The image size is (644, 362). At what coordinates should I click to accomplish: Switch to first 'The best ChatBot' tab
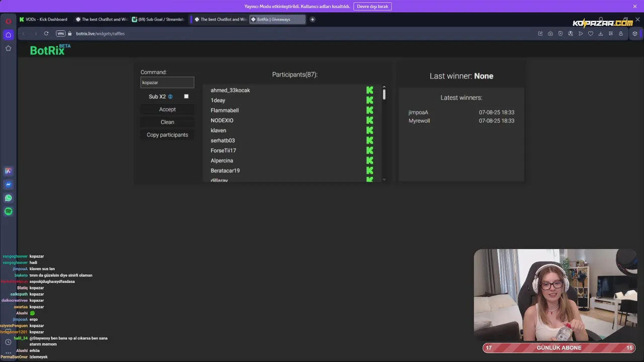point(102,20)
